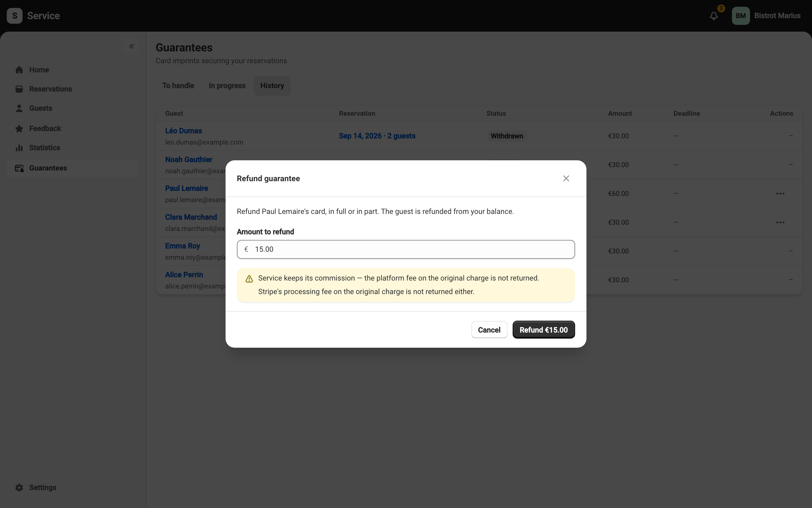The height and width of the screenshot is (508, 812).
Task: Click the Service logo icon
Action: (15, 16)
